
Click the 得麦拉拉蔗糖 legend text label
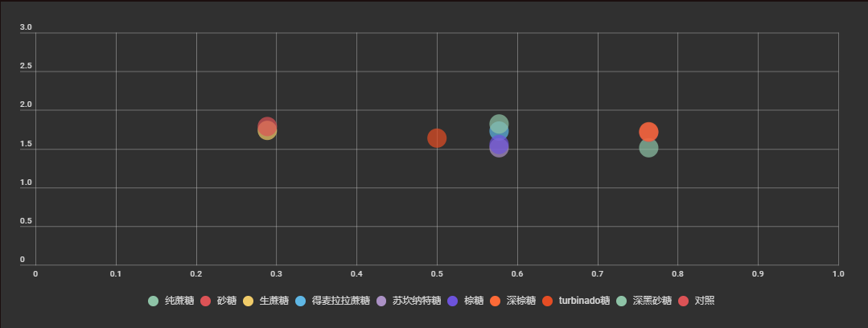[340, 301]
